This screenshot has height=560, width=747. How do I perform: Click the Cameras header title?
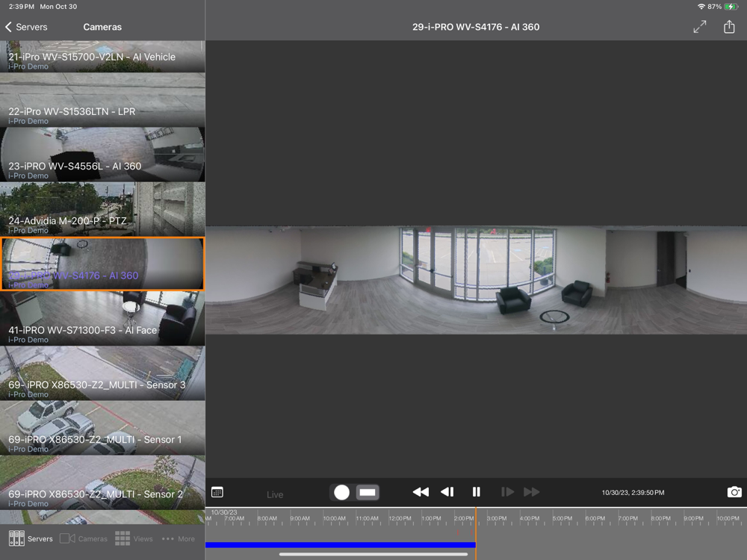(x=102, y=27)
